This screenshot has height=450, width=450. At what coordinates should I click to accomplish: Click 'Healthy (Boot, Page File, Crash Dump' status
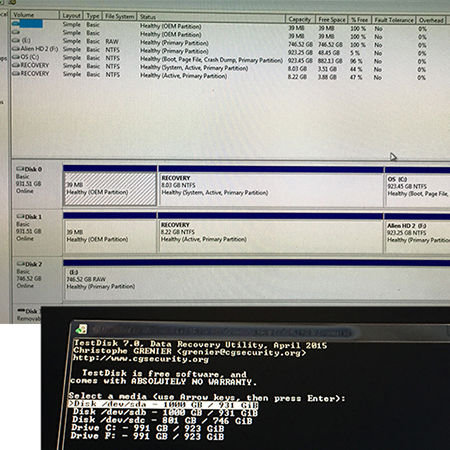click(x=211, y=60)
